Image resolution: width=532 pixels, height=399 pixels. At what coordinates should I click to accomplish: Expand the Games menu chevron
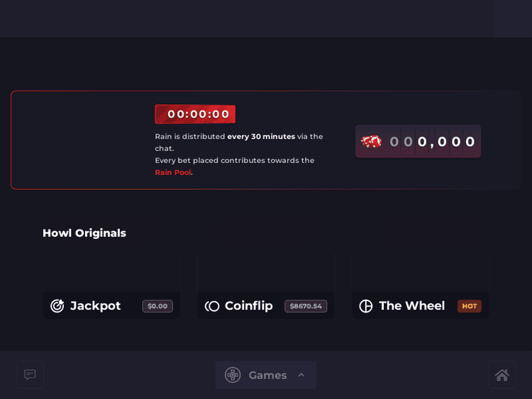pyautogui.click(x=301, y=375)
